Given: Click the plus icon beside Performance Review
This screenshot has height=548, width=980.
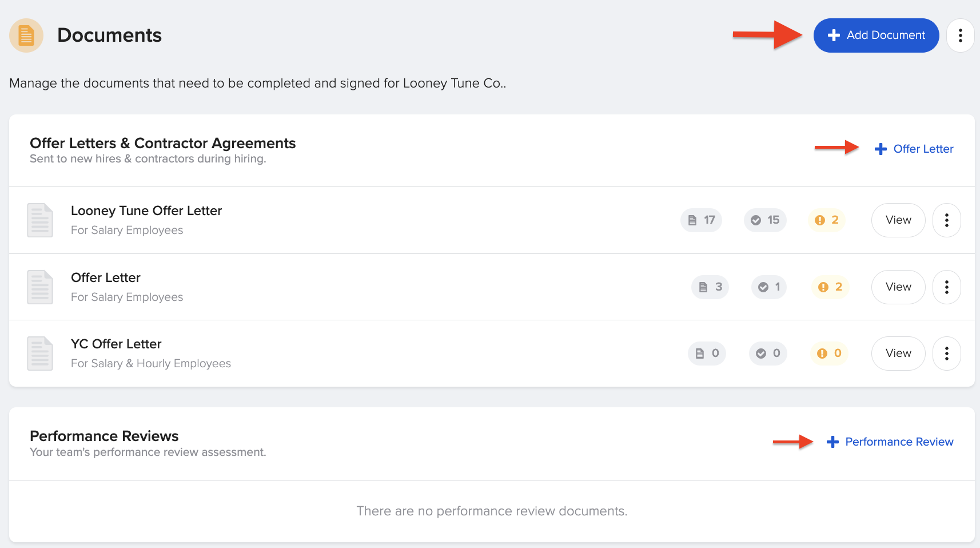Looking at the screenshot, I should (832, 442).
